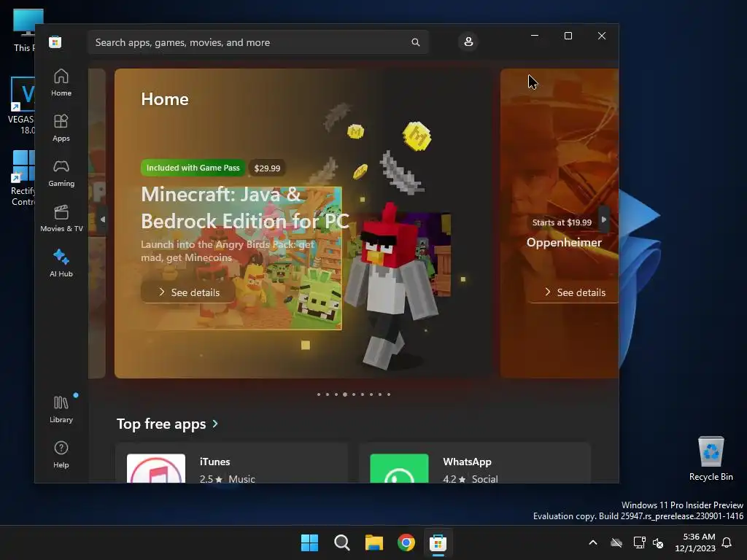
Task: Open the Apps section in sidebar
Action: [x=61, y=128]
